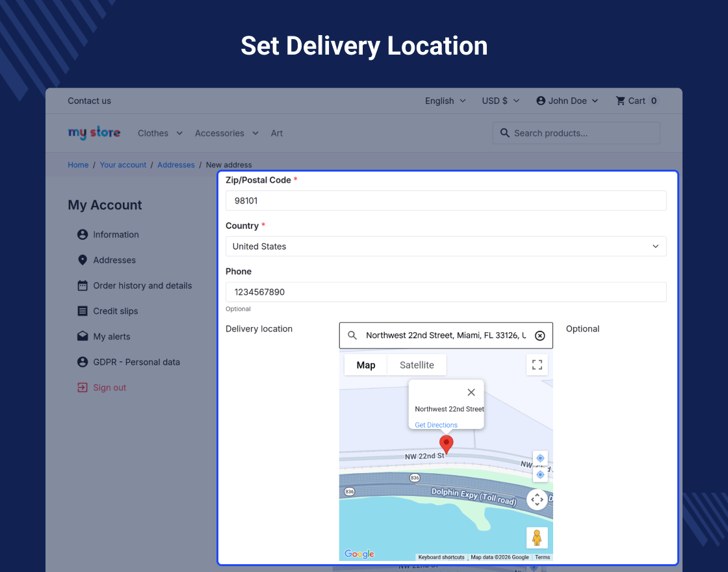Open Street View Pegman control
The width and height of the screenshot is (728, 572).
pos(537,538)
